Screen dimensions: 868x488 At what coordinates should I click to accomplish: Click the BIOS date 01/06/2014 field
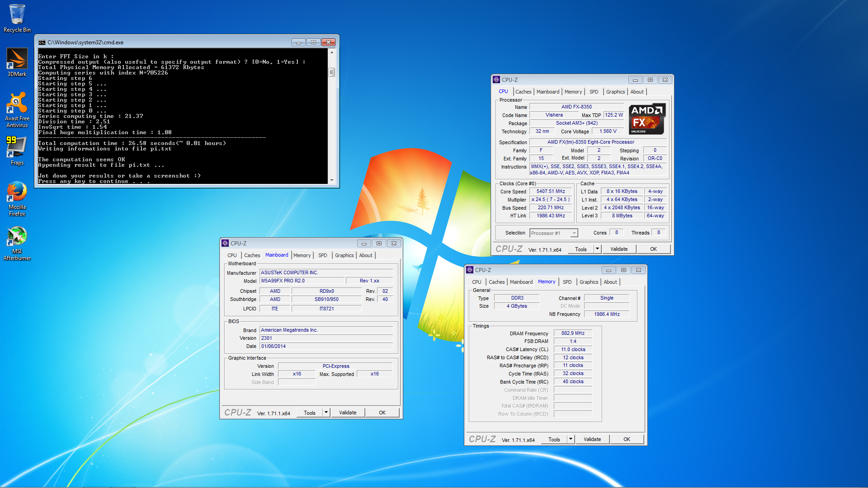click(x=326, y=346)
